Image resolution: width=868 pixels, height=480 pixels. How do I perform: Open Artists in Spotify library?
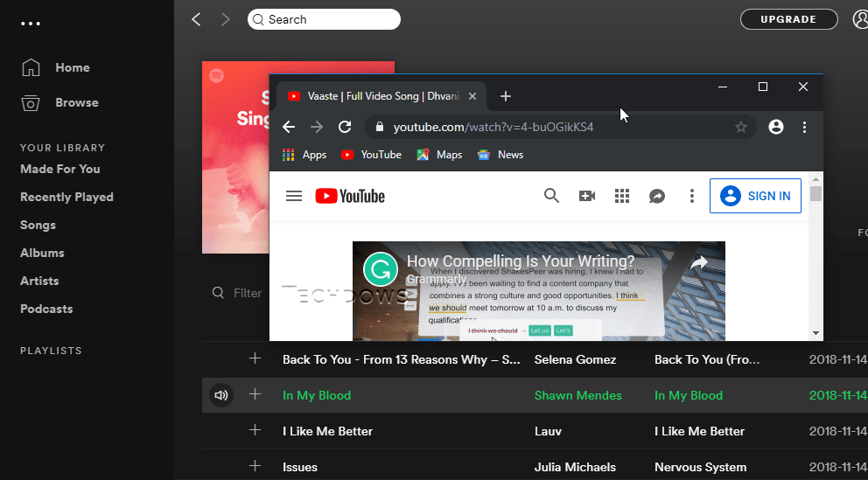(39, 281)
